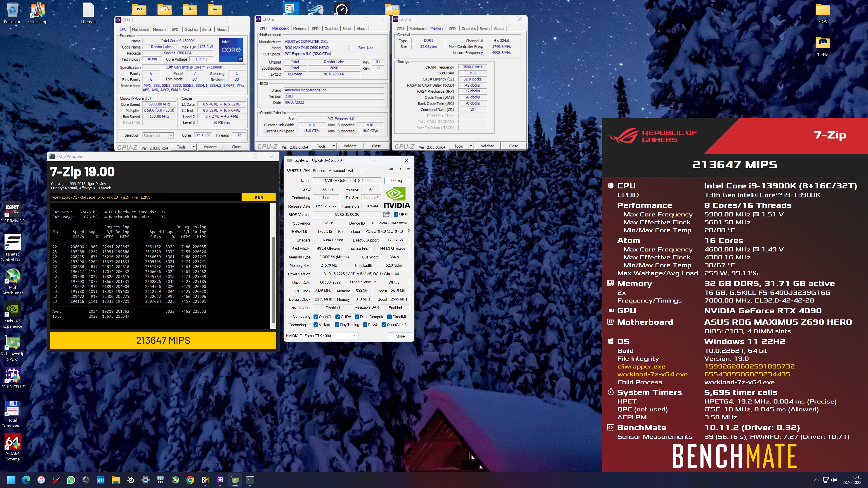Open iTunes from the taskbar
Viewport: 868px width, 488px height.
pos(41,480)
